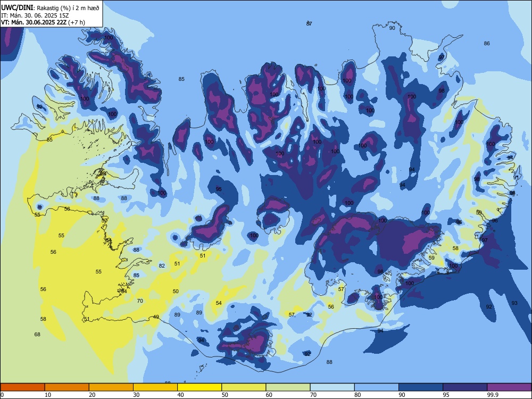This screenshot has height=399, width=532.
Task: Click the 95–99.9 dark indigo legend swatch
Action: pos(465,387)
